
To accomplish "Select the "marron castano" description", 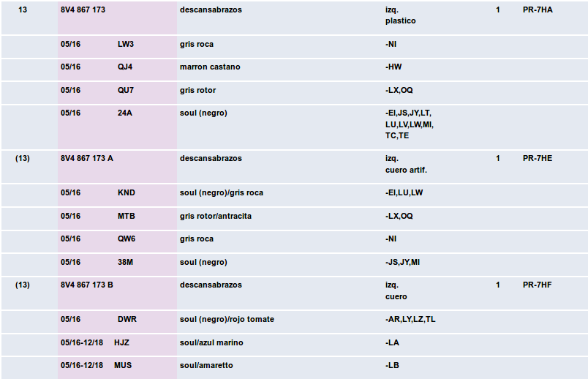I will (x=210, y=67).
